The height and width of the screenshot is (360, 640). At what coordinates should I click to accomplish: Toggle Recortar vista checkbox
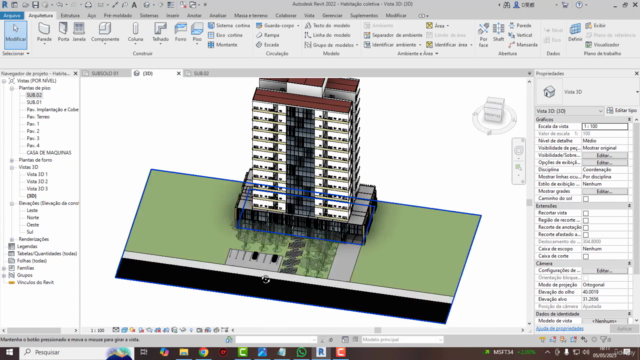586,213
